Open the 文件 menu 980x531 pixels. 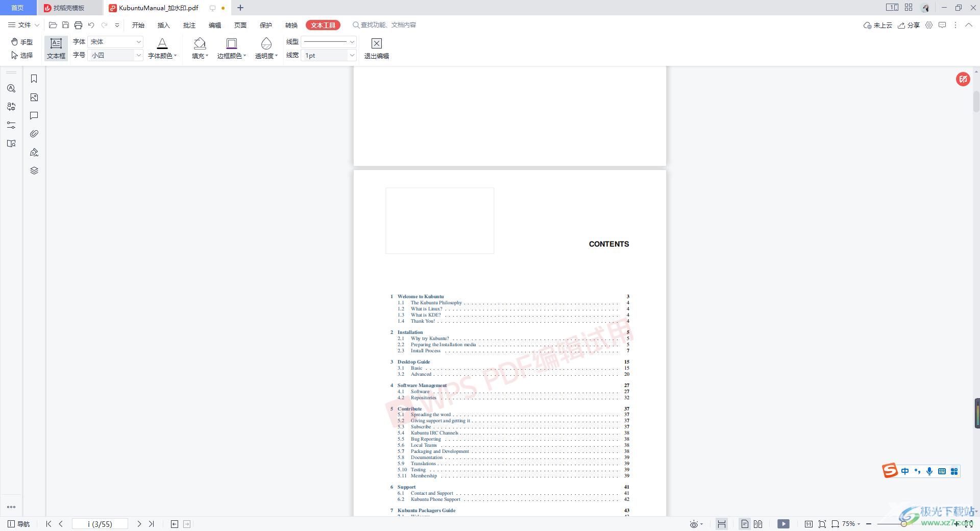click(x=23, y=25)
